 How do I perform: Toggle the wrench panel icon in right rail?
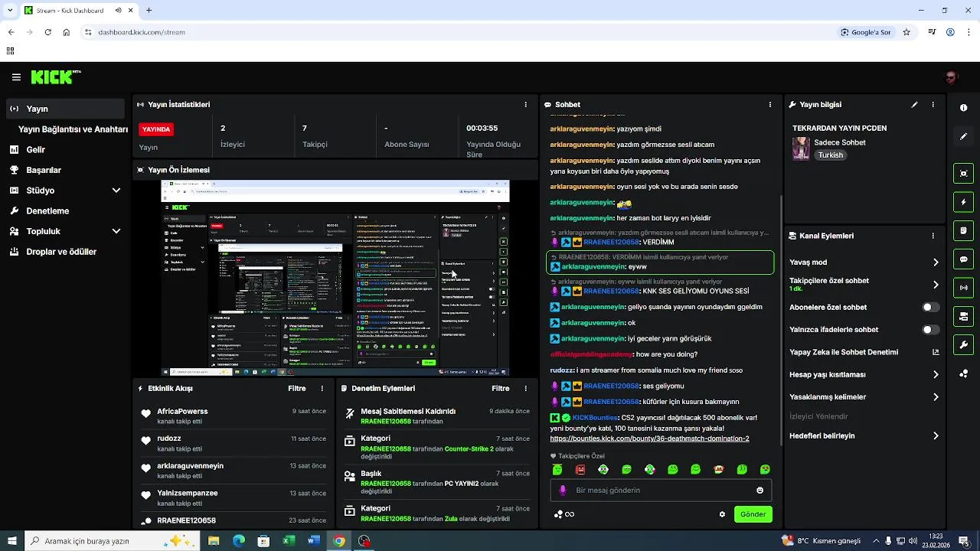pyautogui.click(x=963, y=344)
